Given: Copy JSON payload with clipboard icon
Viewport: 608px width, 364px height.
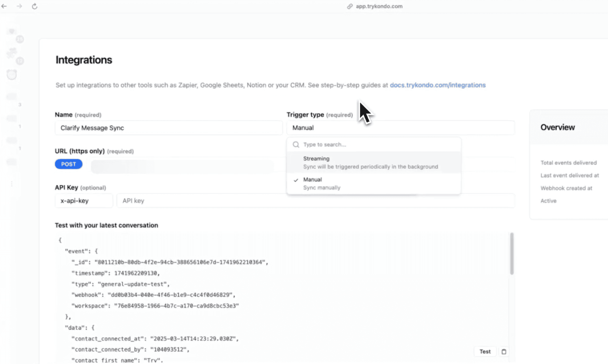Looking at the screenshot, I should coord(504,352).
